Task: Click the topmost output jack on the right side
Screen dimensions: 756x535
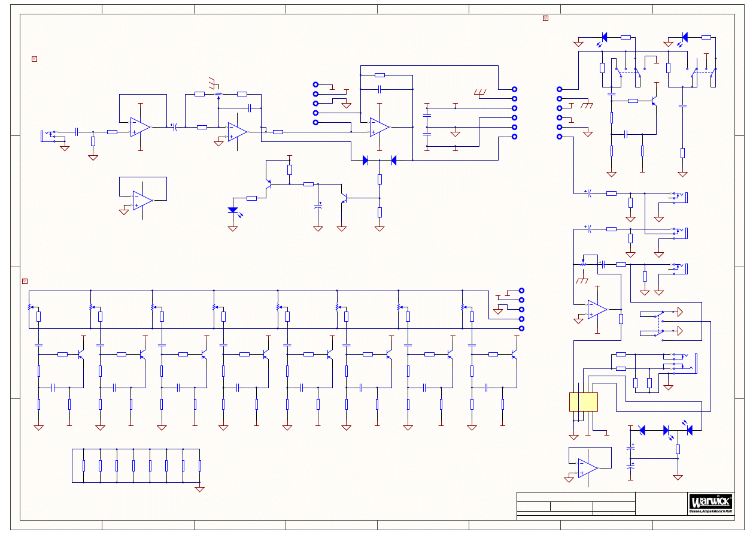Action: pyautogui.click(x=679, y=196)
